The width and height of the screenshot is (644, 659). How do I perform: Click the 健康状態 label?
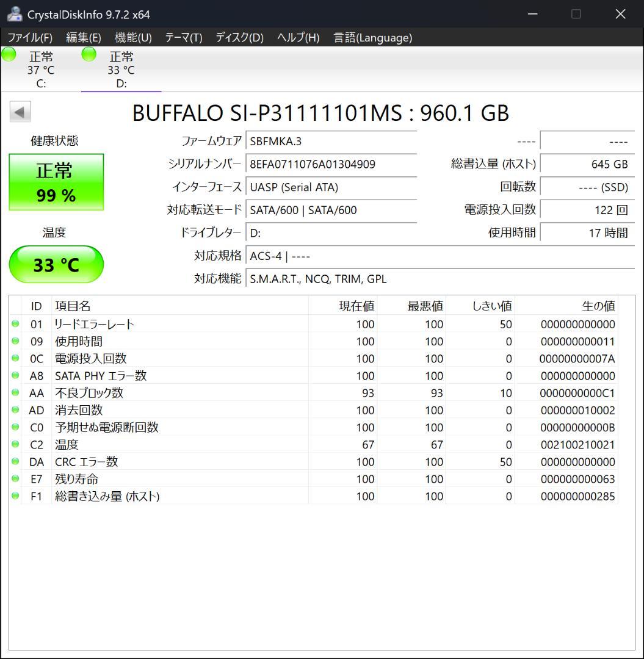click(55, 140)
